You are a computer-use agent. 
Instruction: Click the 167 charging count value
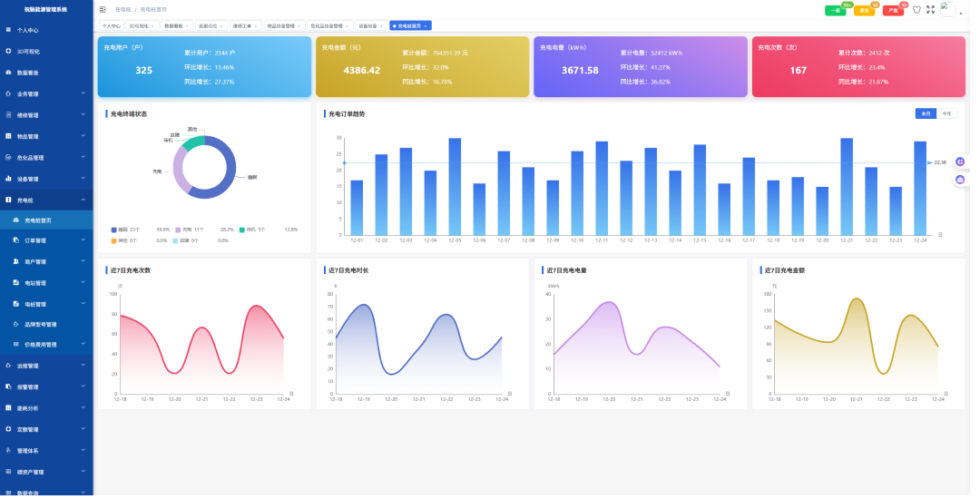point(799,71)
